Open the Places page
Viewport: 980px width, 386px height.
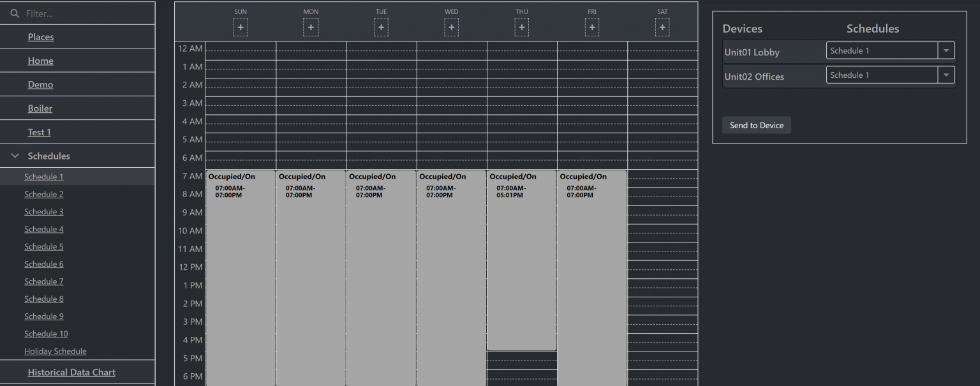(40, 36)
